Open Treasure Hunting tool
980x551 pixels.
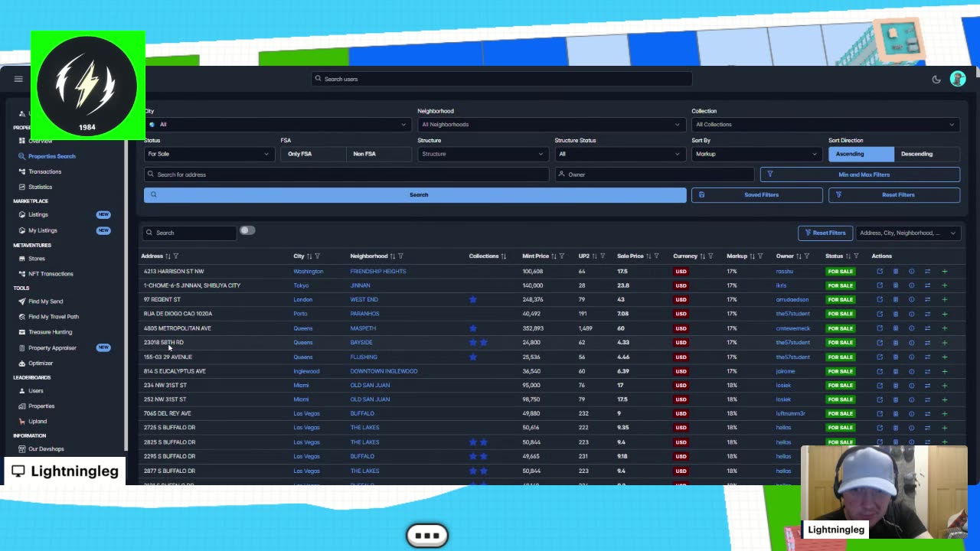(x=50, y=332)
